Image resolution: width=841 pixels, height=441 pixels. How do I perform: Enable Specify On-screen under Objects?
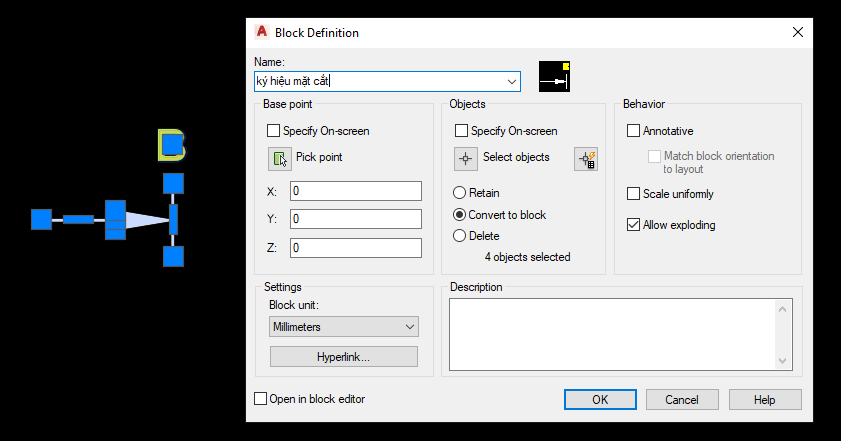pos(461,131)
